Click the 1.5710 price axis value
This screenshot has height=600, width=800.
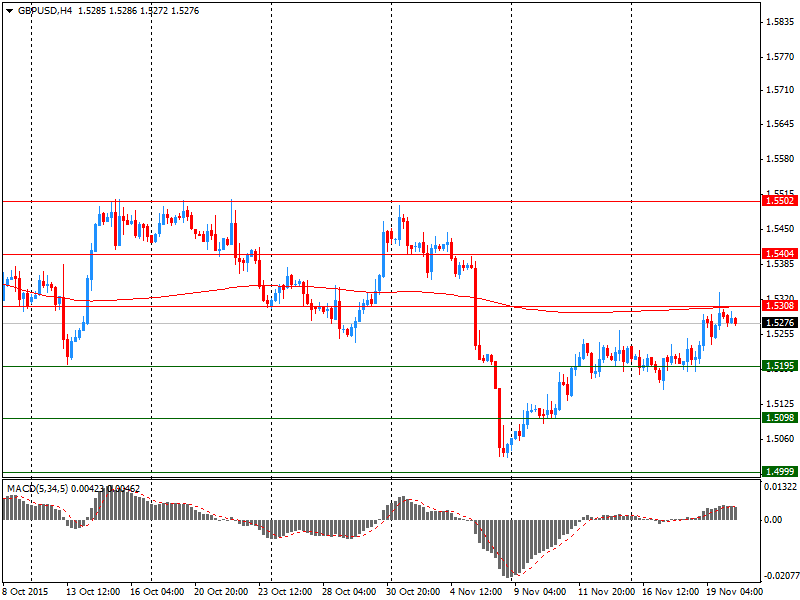(x=780, y=90)
